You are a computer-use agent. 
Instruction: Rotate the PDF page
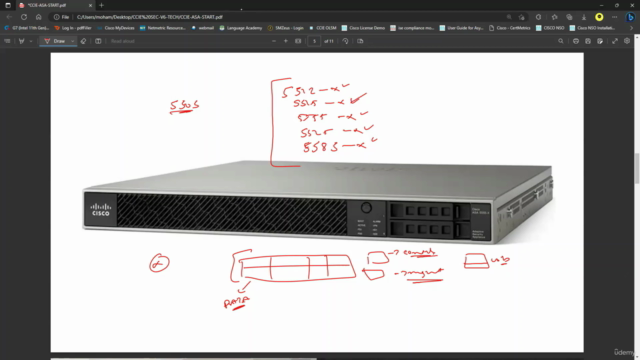(x=345, y=41)
